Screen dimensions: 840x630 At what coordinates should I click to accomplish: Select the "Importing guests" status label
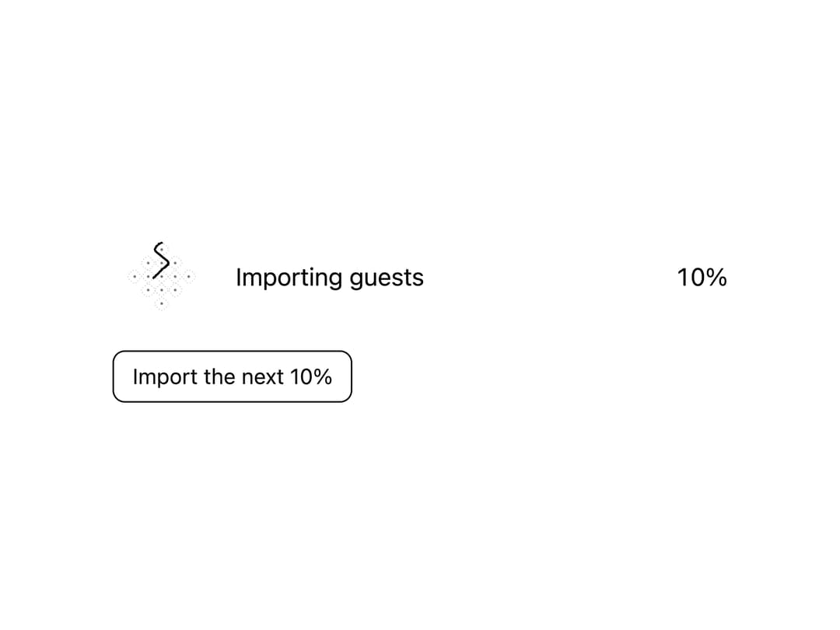pyautogui.click(x=330, y=278)
